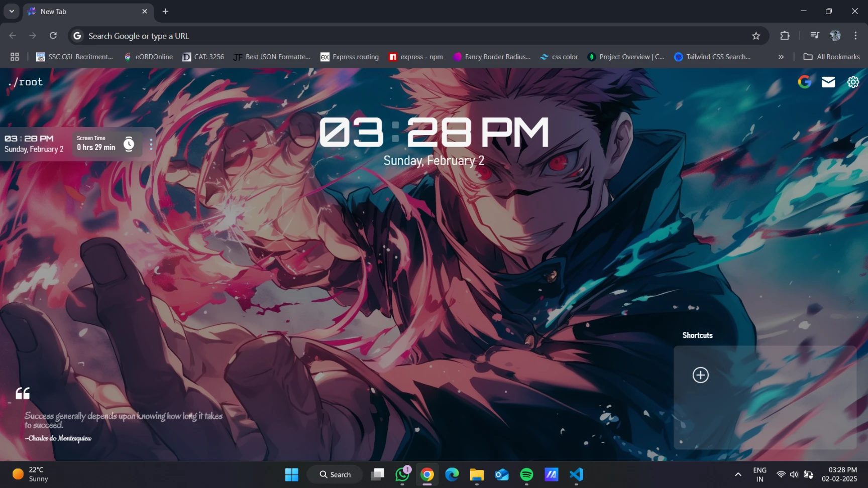
Task: Open Microsoft Edge from the taskbar
Action: pyautogui.click(x=452, y=474)
